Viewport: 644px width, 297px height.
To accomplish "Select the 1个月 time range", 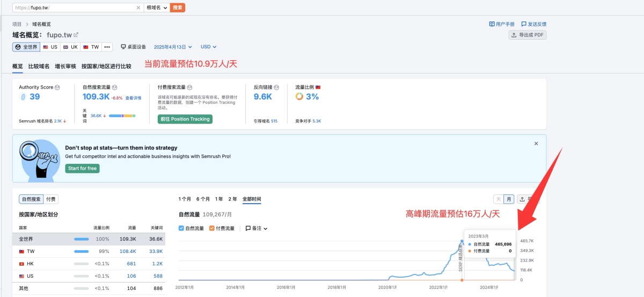I will pyautogui.click(x=185, y=199).
